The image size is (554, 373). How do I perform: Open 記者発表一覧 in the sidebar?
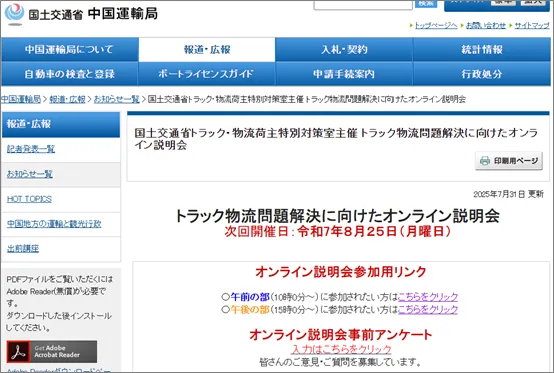(x=31, y=149)
